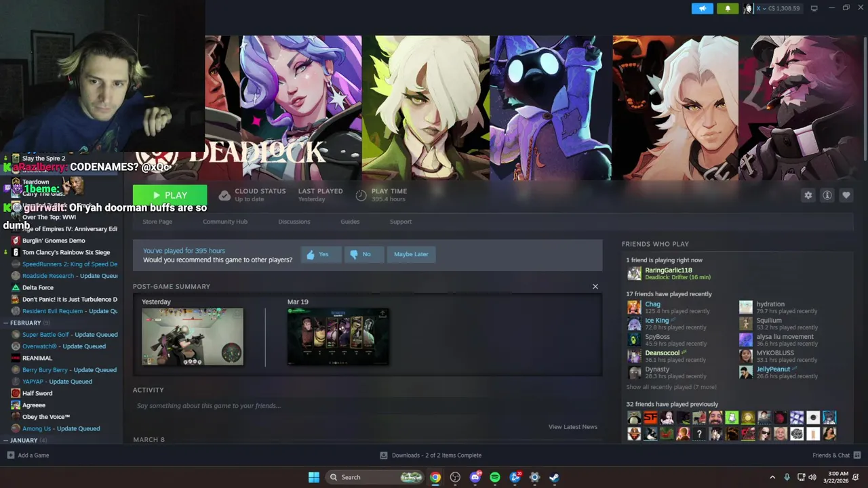Open the Spotify taskbar icon
This screenshot has height=488, width=868.
[494, 477]
